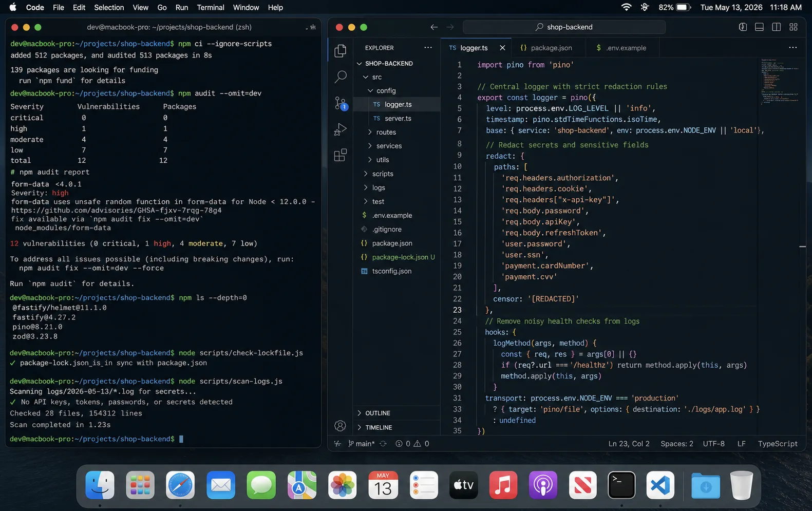Screen dimensions: 812x511
Task: Open Safari from the dock
Action: (180, 485)
